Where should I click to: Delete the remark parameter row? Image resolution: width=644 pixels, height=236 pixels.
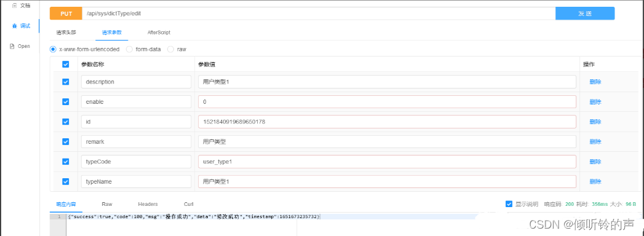(x=595, y=141)
